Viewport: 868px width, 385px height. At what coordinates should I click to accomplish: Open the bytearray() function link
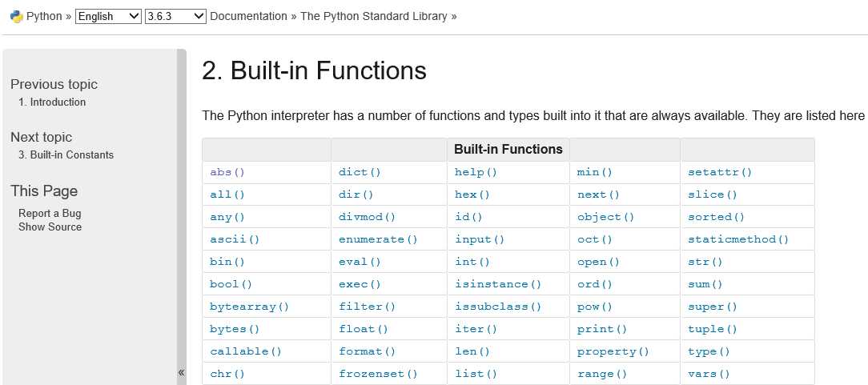[x=249, y=307]
